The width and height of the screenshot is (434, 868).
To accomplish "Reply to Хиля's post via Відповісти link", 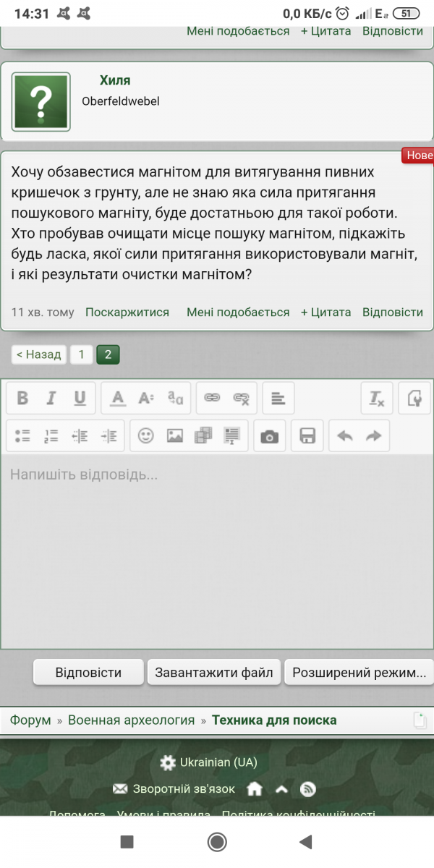I will coord(393,312).
